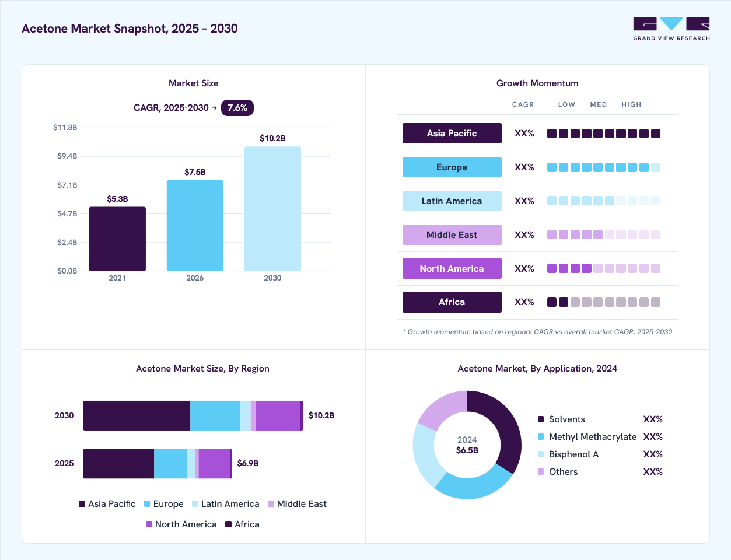The width and height of the screenshot is (731, 560).
Task: Click the $10.2B label above 2030 bar
Action: pos(272,138)
